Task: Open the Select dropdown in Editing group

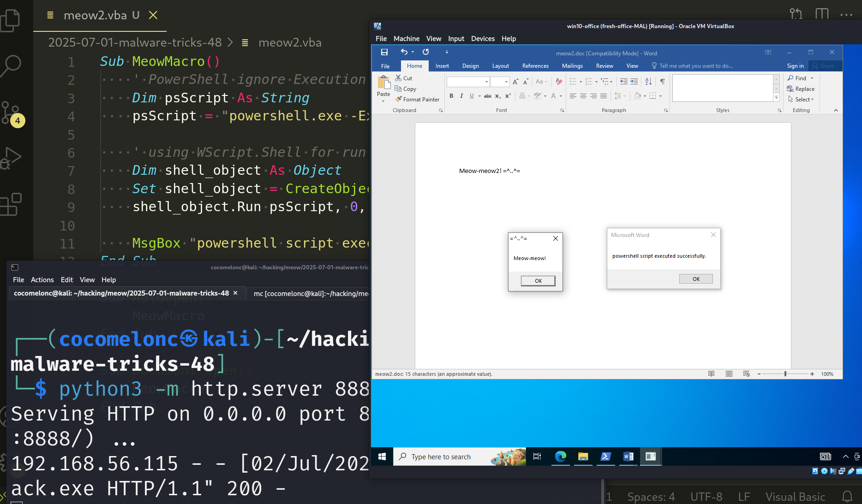Action: click(801, 100)
